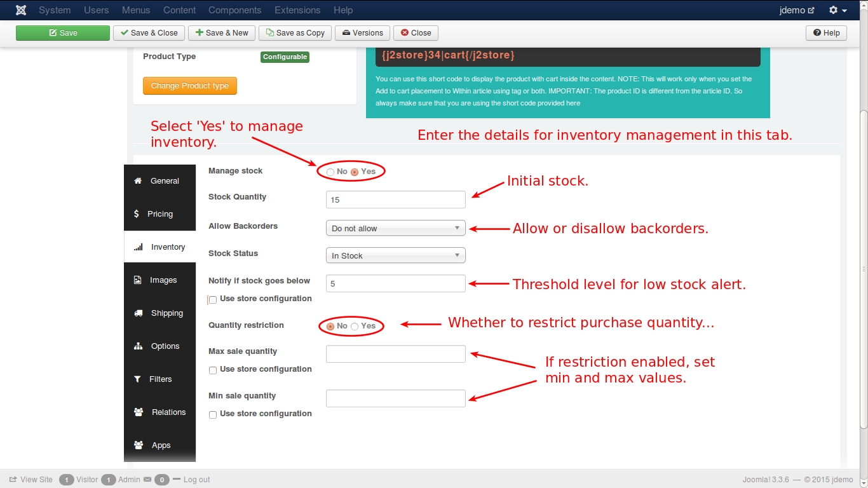Click the Joomla logo icon
The height and width of the screenshot is (488, 868).
coord(21,10)
